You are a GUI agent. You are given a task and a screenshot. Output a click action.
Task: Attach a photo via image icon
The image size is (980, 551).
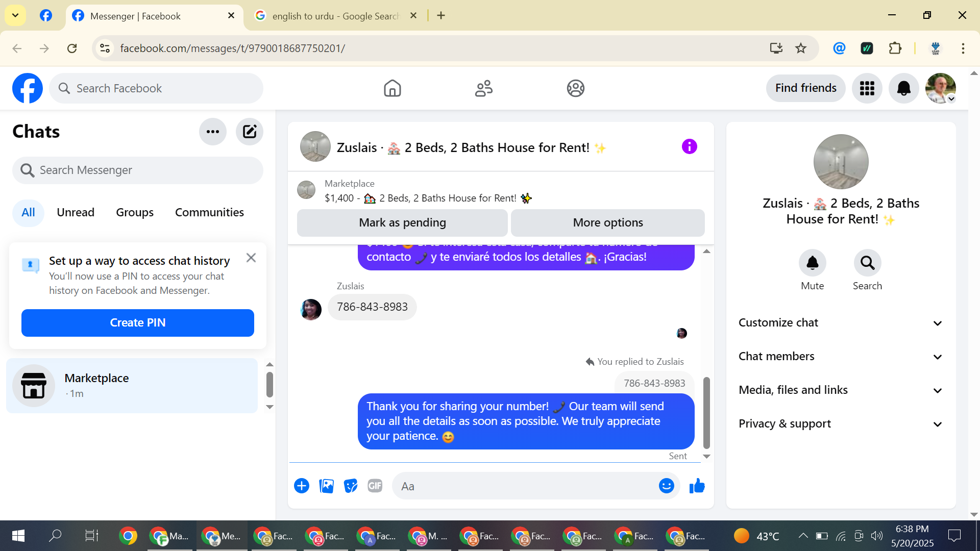click(326, 486)
